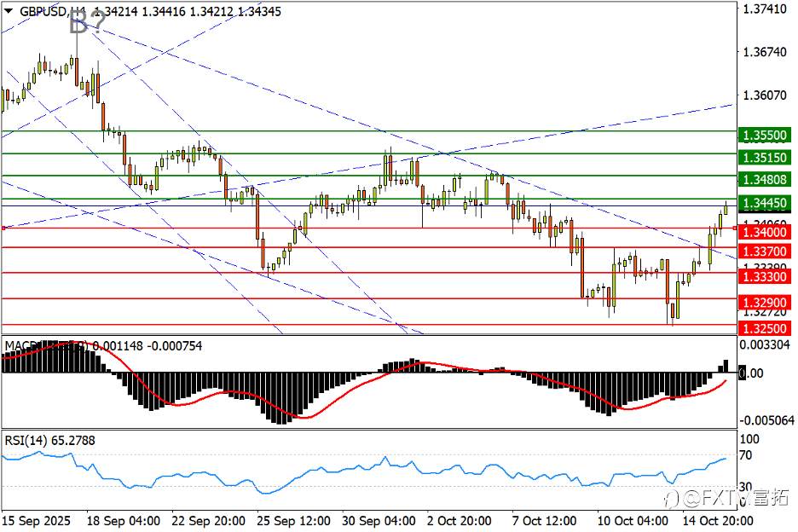The height and width of the screenshot is (532, 798).
Task: Select the green 1.34808 resistance level tag
Action: [765, 179]
